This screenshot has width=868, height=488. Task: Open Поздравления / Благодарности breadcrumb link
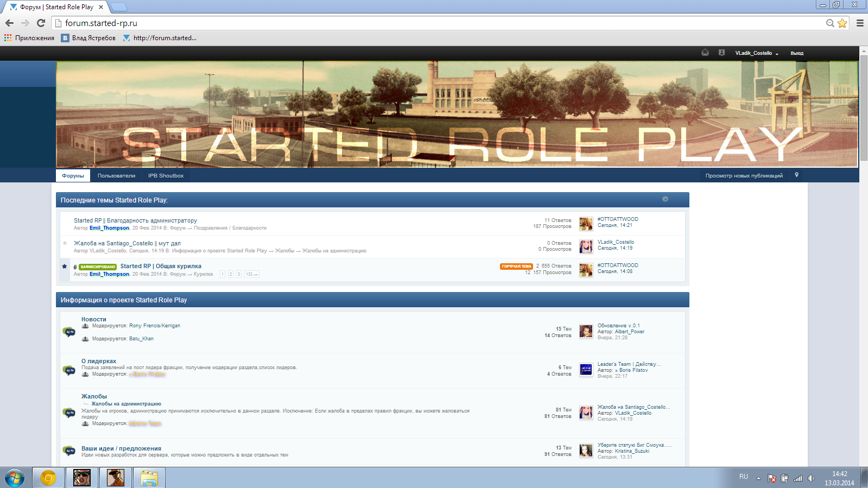click(230, 228)
